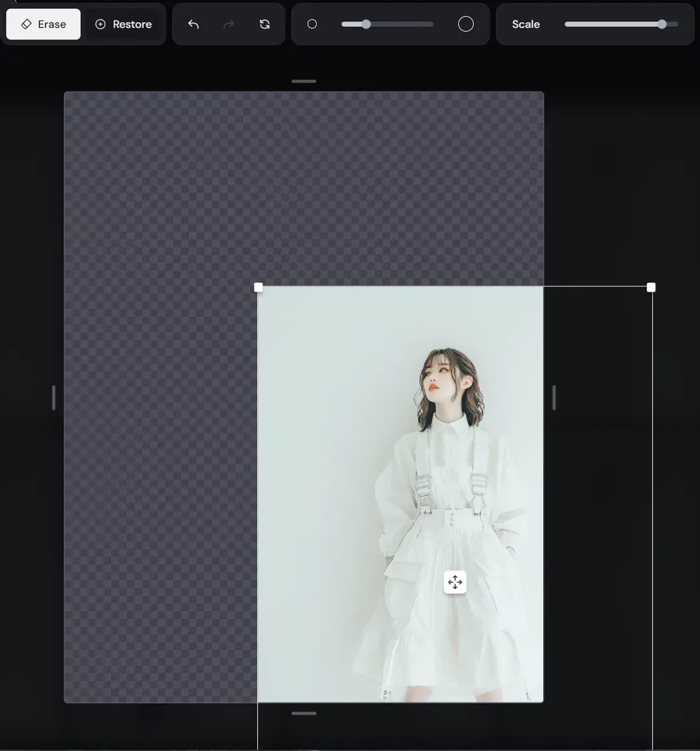The height and width of the screenshot is (751, 700).
Task: Click the Scale slider handle
Action: click(x=662, y=24)
